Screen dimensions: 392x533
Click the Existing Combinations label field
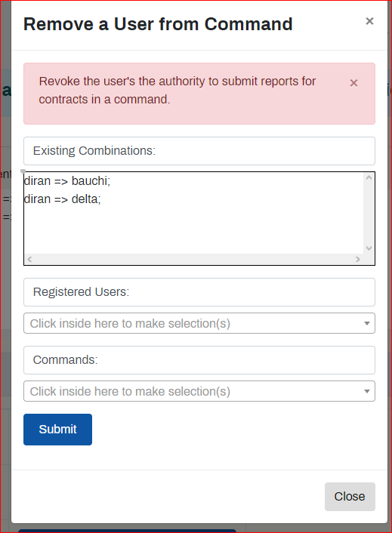[x=199, y=151]
